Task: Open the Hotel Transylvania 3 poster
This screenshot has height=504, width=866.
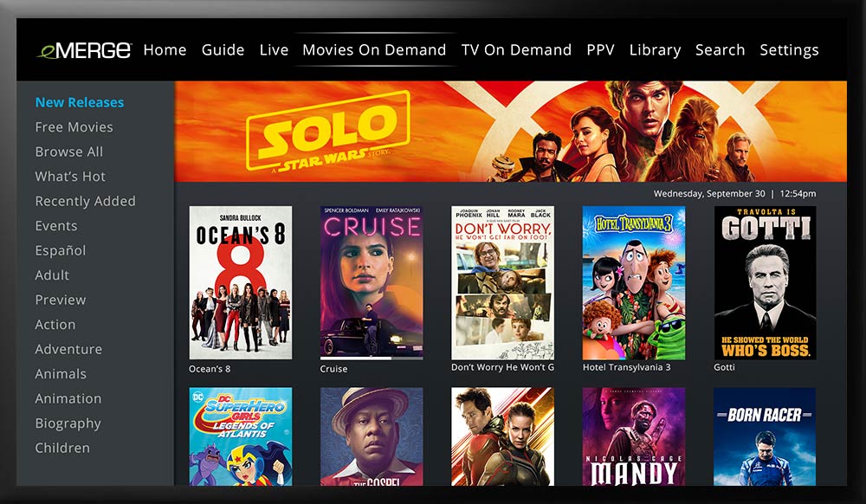Action: point(634,282)
